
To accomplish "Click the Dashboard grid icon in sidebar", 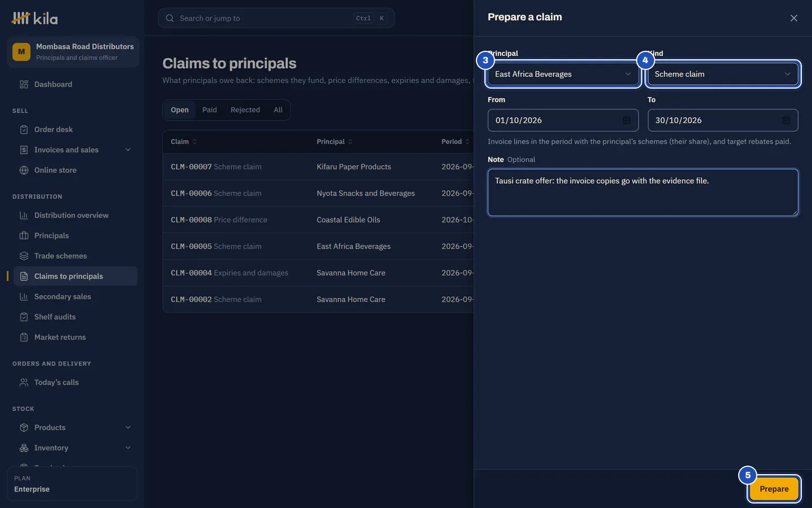I will pos(24,84).
